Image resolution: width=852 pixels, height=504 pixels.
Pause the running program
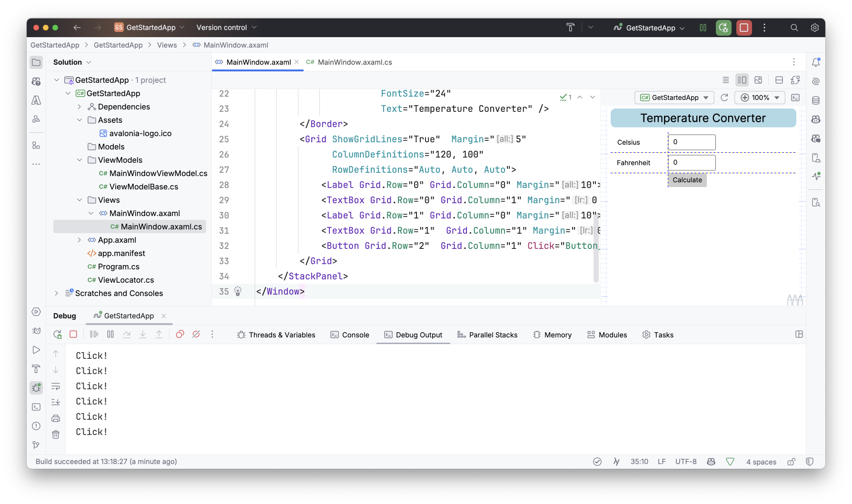[x=110, y=335]
